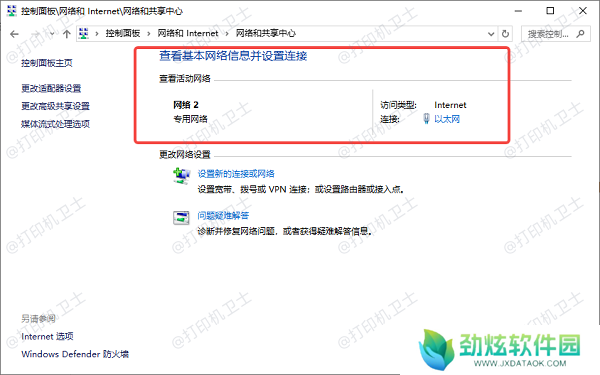This screenshot has height=375, width=600.
Task: Open 设置新的连接或网络 link
Action: tap(236, 174)
